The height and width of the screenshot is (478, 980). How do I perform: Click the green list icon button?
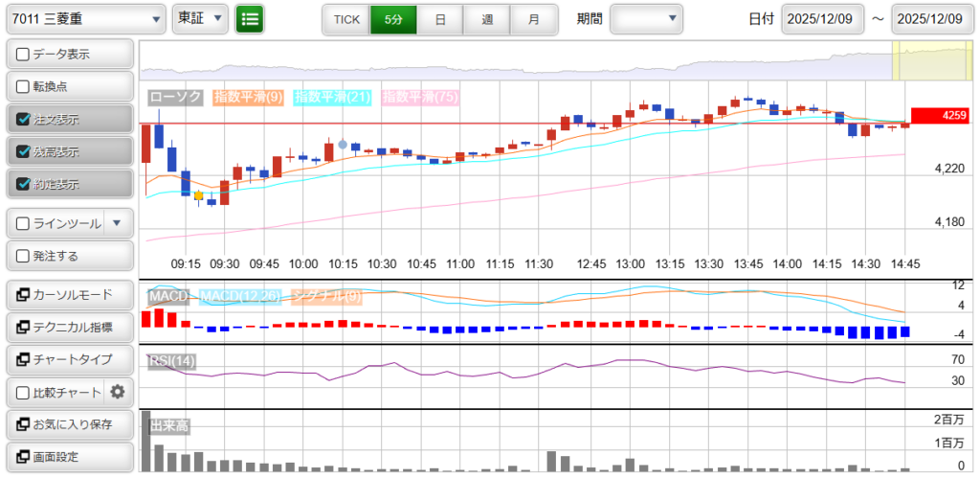250,18
